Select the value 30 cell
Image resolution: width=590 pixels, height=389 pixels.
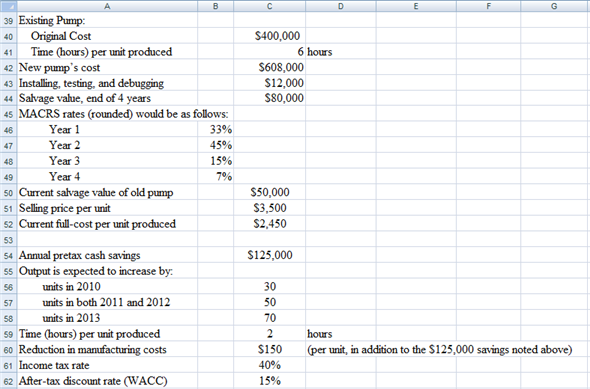269,287
